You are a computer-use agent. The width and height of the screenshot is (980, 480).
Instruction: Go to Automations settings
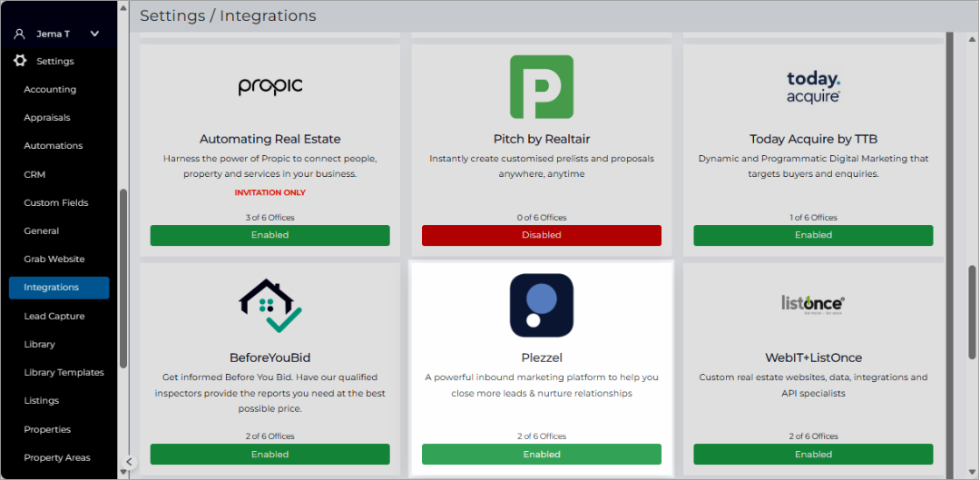54,145
